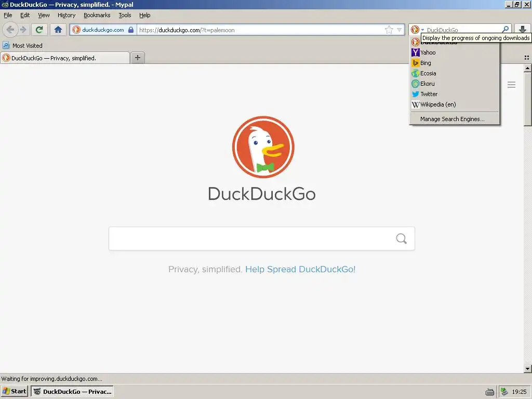Image resolution: width=532 pixels, height=399 pixels.
Task: Click the DuckDuckGo wordmark text under the logo
Action: [x=262, y=194]
